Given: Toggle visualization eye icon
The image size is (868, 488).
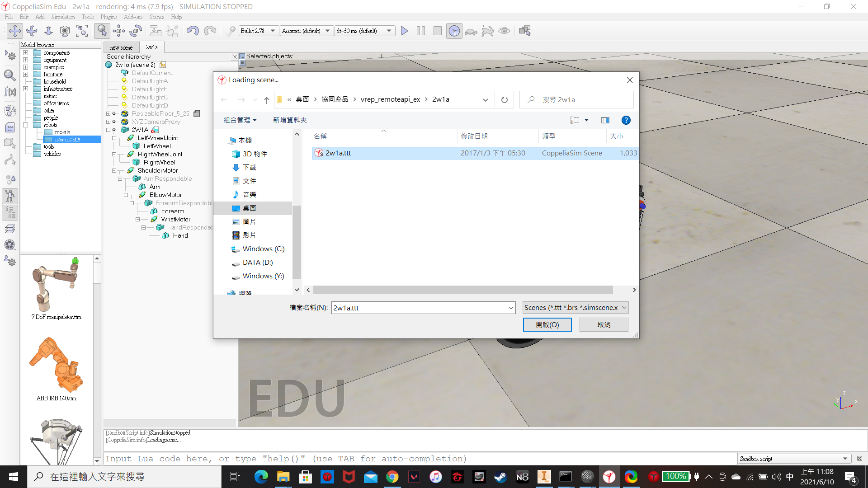Looking at the screenshot, I should click(x=505, y=31).
